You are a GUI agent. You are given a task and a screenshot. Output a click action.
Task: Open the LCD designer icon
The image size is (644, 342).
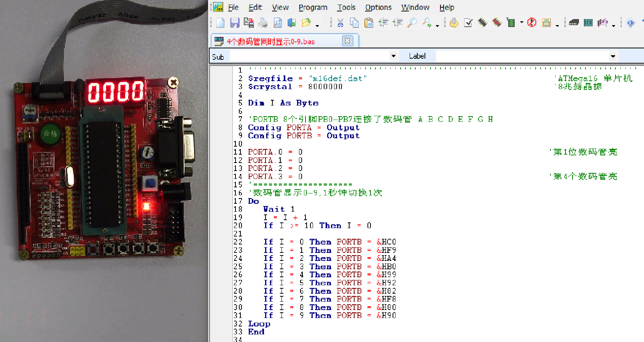click(588, 23)
